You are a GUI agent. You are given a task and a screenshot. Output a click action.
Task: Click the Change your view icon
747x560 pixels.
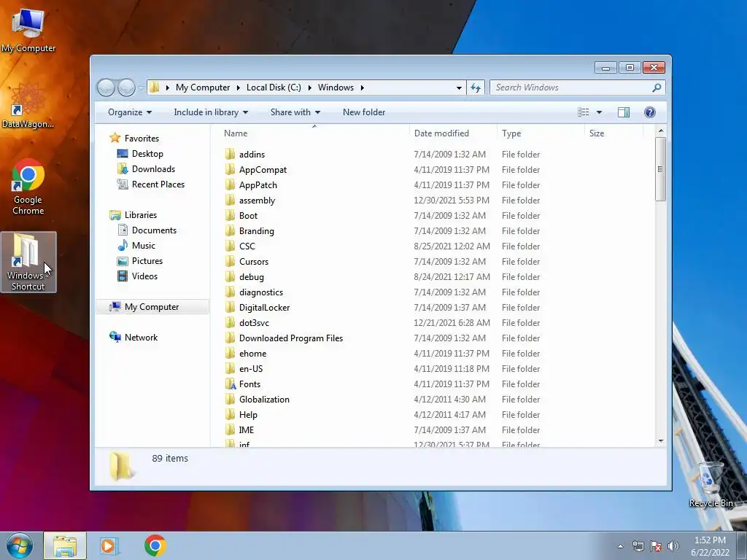point(583,112)
